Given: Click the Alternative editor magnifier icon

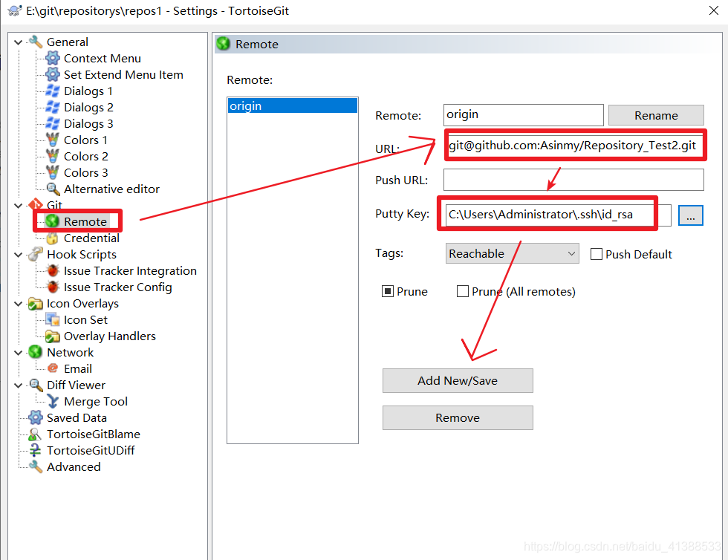Looking at the screenshot, I should [x=53, y=189].
